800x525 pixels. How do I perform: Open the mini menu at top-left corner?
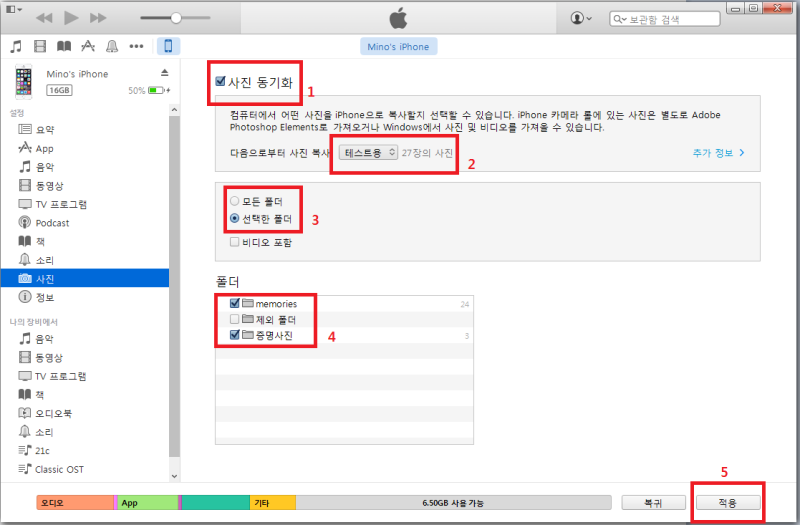(x=14, y=9)
